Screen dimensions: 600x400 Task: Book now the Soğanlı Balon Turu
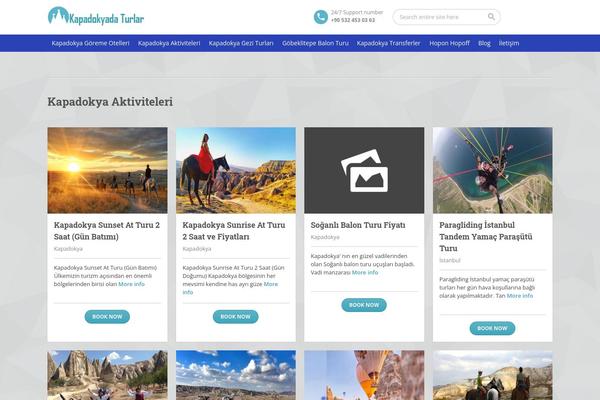pyautogui.click(x=364, y=305)
